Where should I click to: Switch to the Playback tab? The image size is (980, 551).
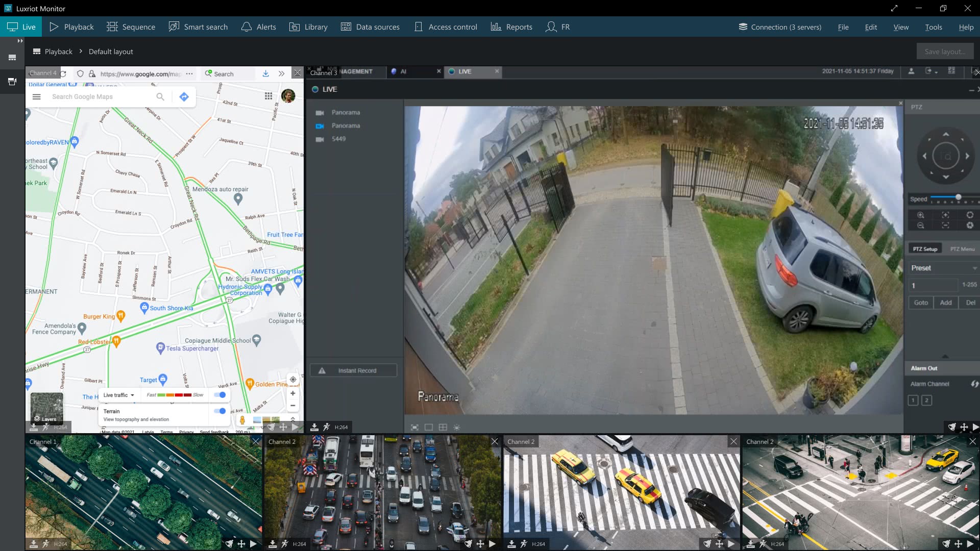[71, 27]
